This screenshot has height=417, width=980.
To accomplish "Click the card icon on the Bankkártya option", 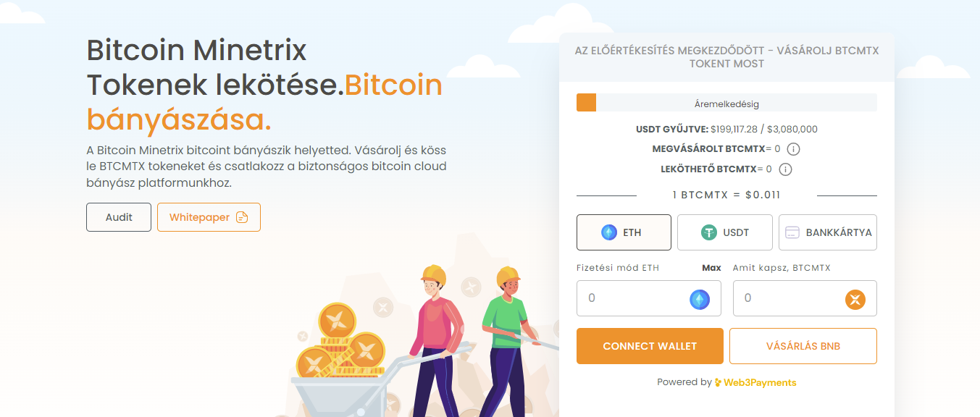I will tap(792, 232).
